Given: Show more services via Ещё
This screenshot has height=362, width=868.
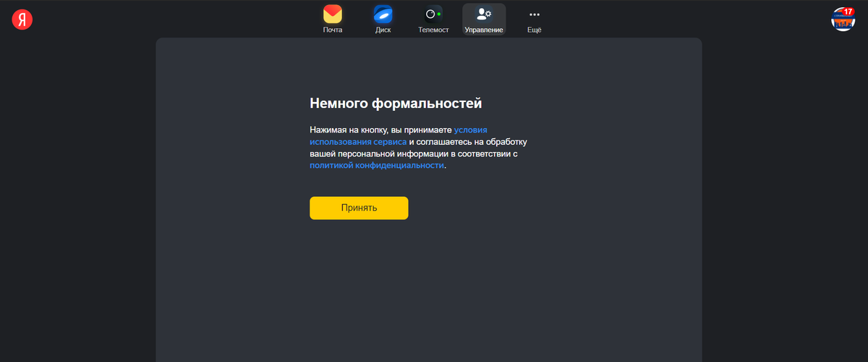Looking at the screenshot, I should click(535, 20).
